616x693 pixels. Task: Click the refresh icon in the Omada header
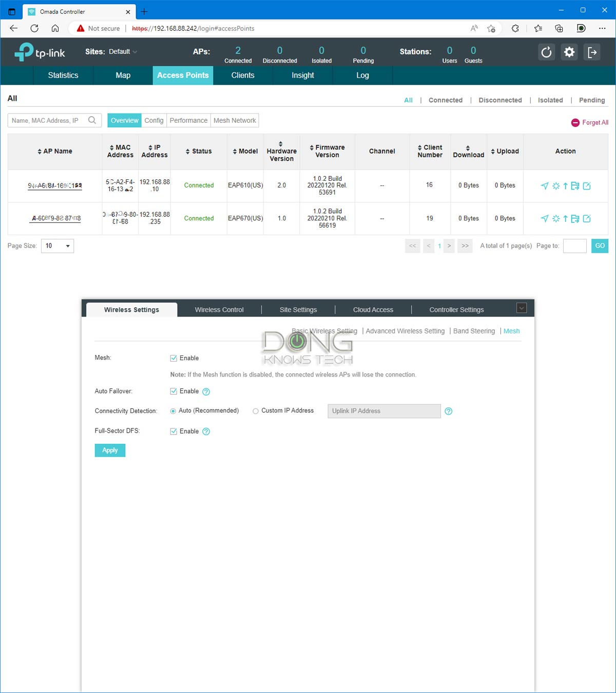[547, 52]
